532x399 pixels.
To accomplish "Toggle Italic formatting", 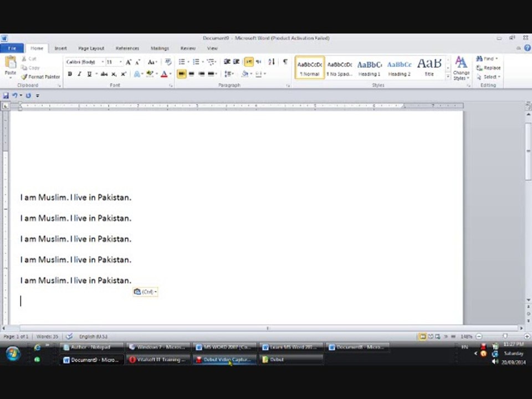I will pyautogui.click(x=79, y=74).
